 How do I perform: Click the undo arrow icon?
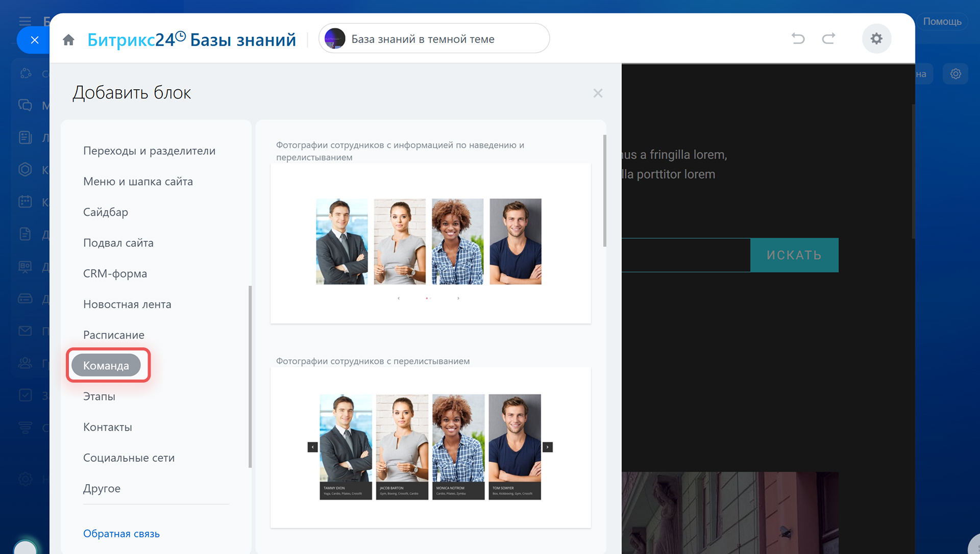pyautogui.click(x=798, y=38)
